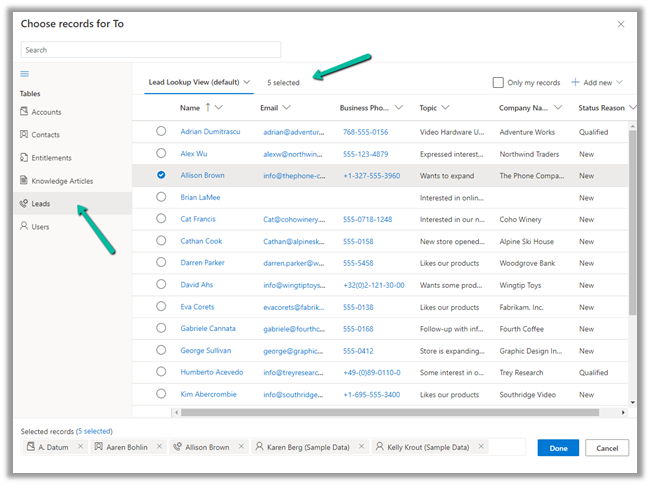The height and width of the screenshot is (485, 650).
Task: Click the Entitlements table icon
Action: pyautogui.click(x=25, y=158)
